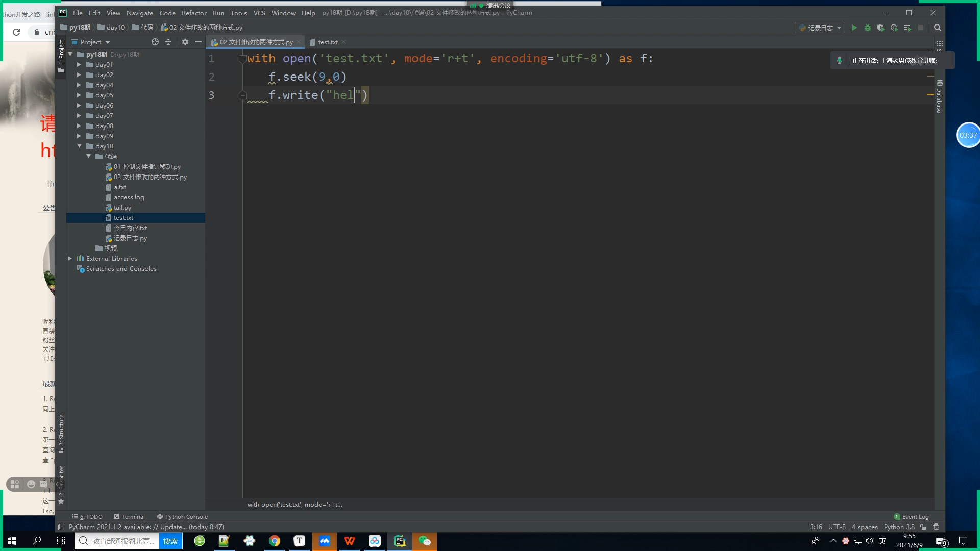Run with coverage shield icon
The image size is (980, 551).
coord(880,28)
